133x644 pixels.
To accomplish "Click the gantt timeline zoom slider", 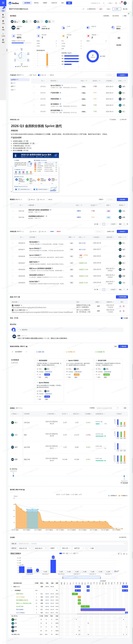I will [x=82, y=577].
